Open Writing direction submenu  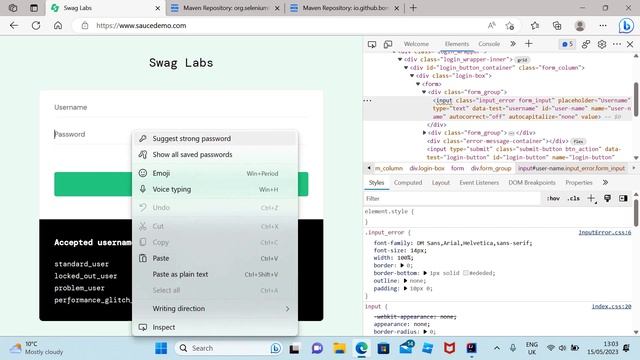coord(215,309)
